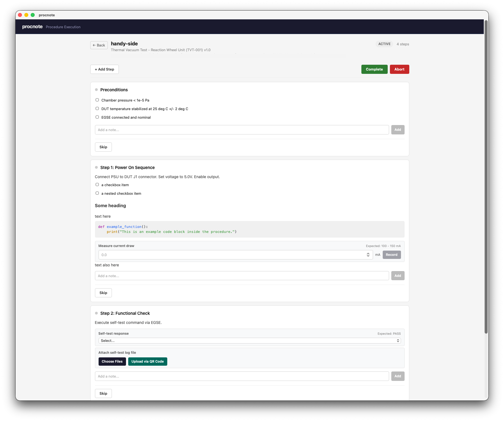Record the measured current draw
The width and height of the screenshot is (504, 421).
392,255
